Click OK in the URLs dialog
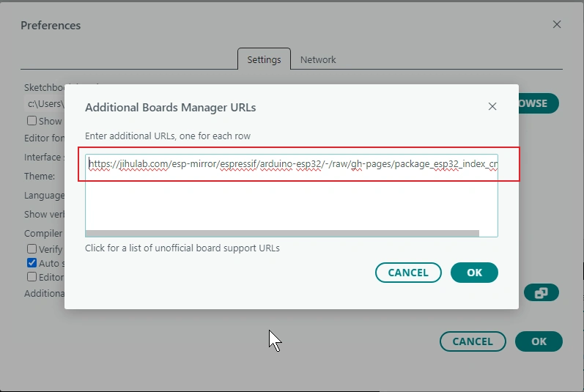The height and width of the screenshot is (392, 584). point(474,273)
